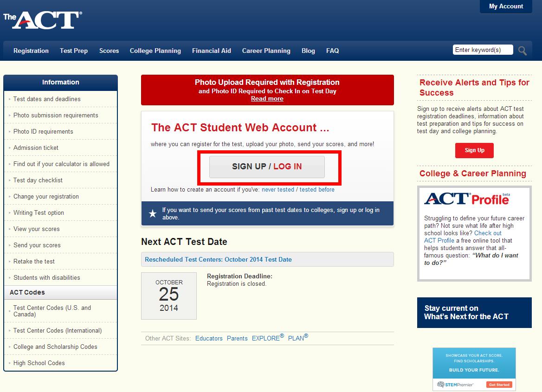Open the My Account tab
This screenshot has height=392, width=542.
tap(506, 6)
